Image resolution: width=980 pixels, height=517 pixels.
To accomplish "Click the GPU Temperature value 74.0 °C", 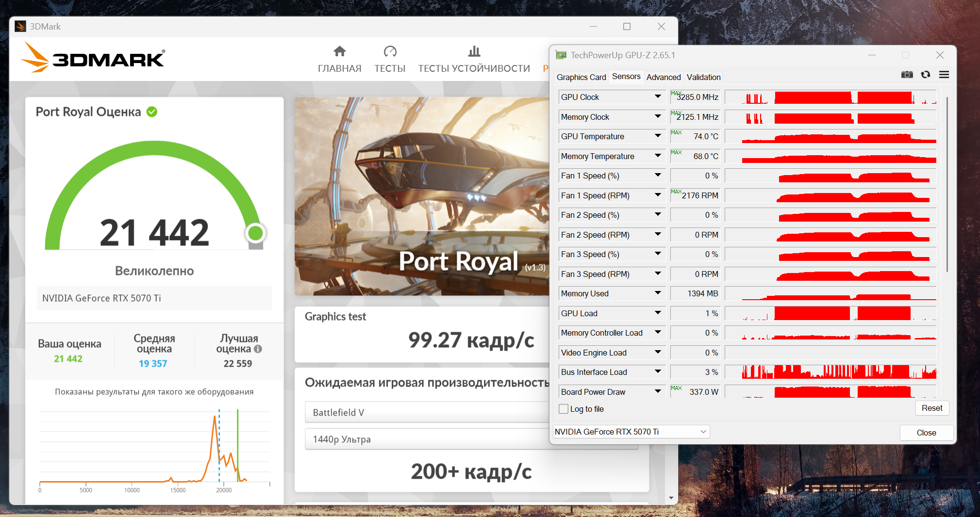I will click(695, 136).
